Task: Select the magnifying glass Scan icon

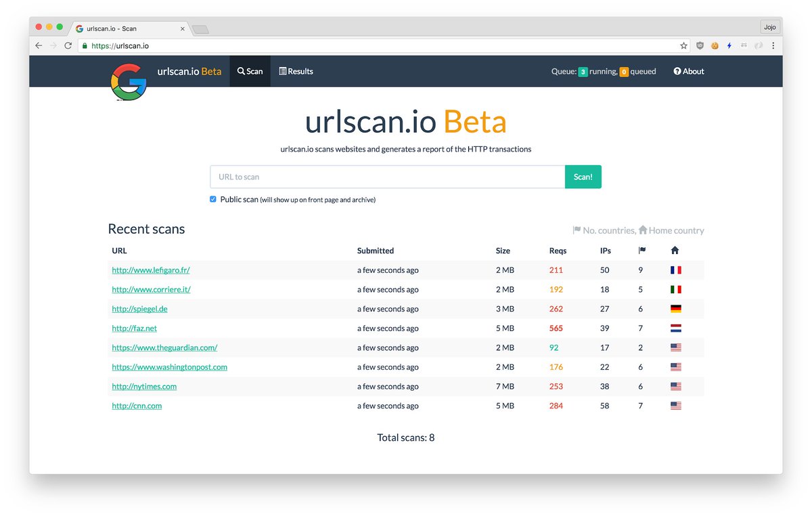Action: (241, 71)
